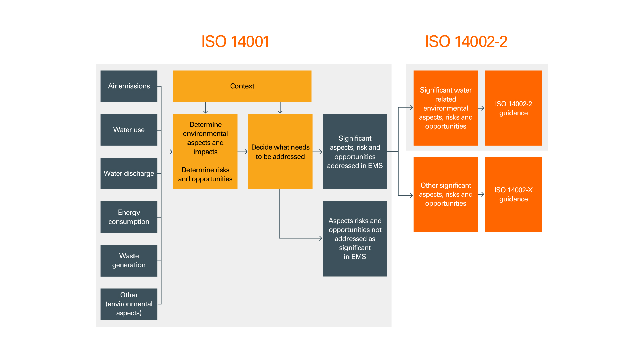
Task: Select the Significant water related environmental aspects box
Action: point(445,108)
